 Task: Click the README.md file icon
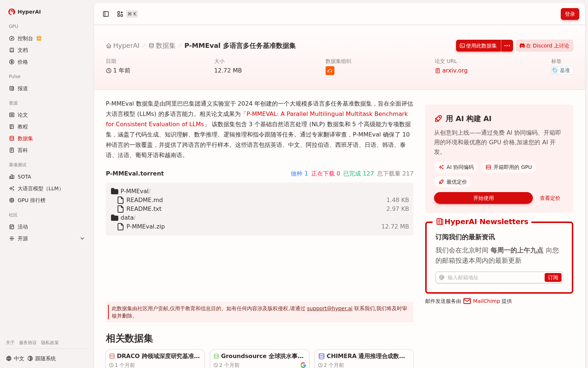(121, 200)
